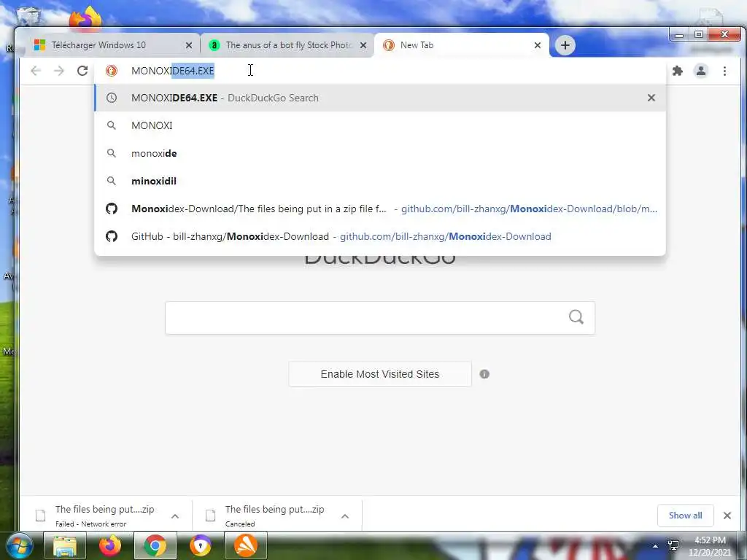747x560 pixels.
Task: Click the address bar text MONOXIDE64.EXE
Action: coord(172,71)
